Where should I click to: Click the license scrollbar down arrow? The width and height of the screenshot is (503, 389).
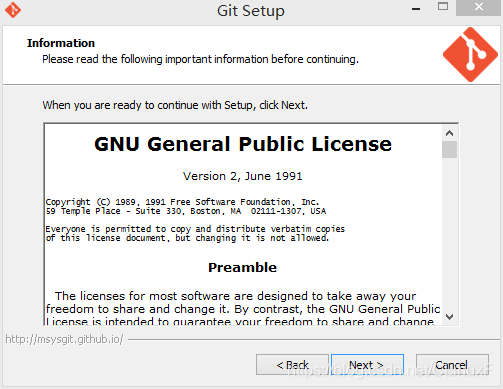(449, 317)
